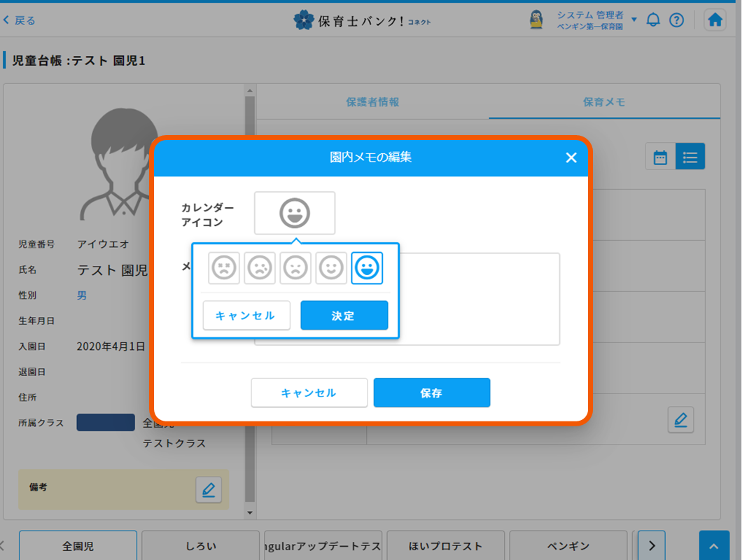Edit the 備考 field with pencil icon
The image size is (747, 560).
point(208,489)
